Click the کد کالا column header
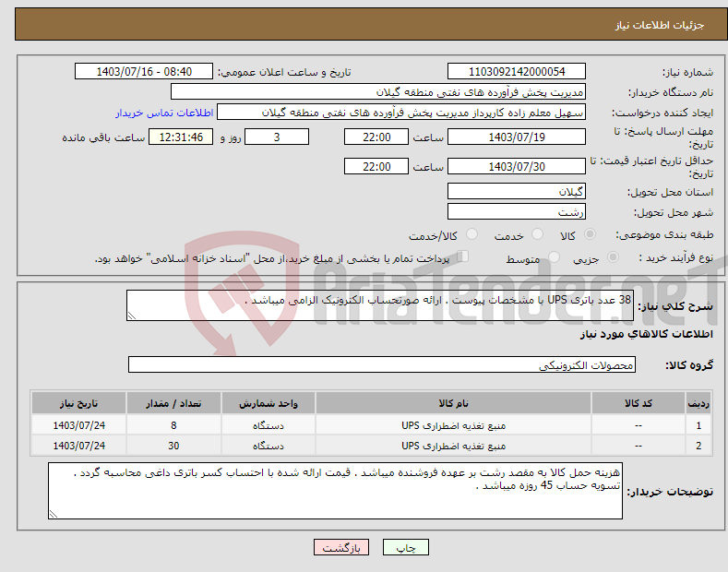 point(638,403)
